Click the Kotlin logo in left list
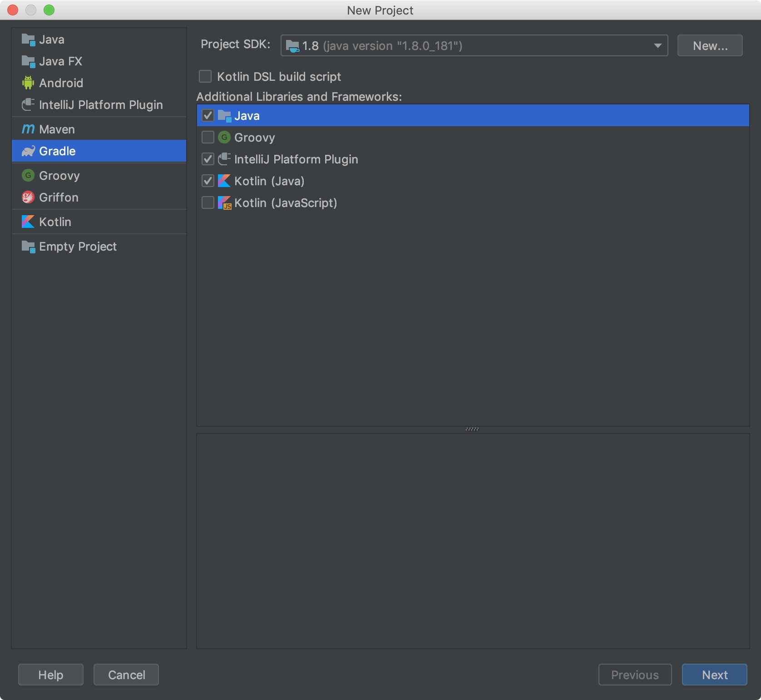Viewport: 761px width, 700px height. [x=28, y=222]
